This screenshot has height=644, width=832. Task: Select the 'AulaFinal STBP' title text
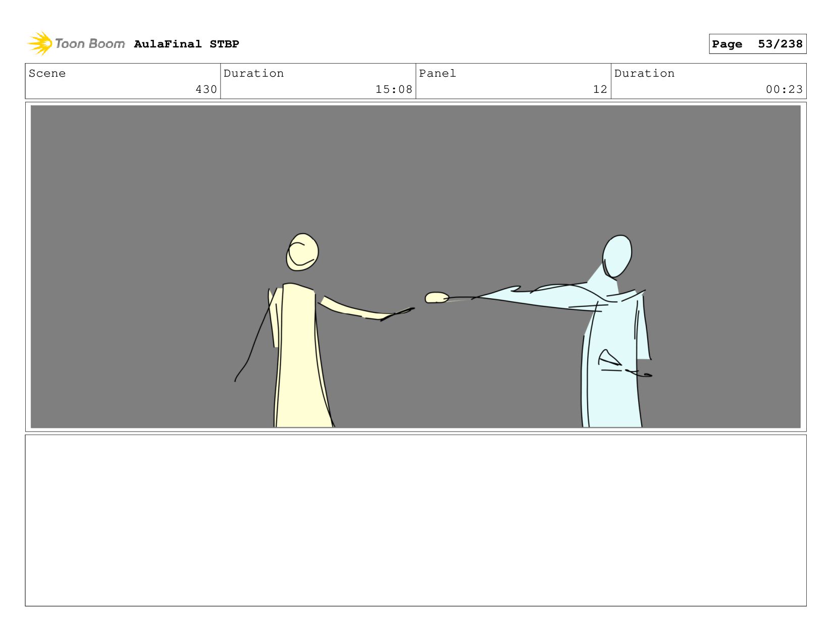(186, 44)
